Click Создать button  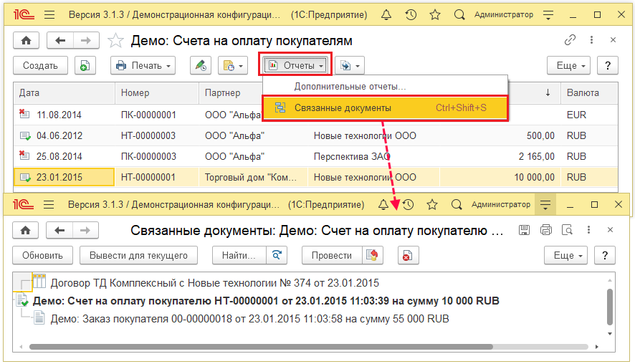pyautogui.click(x=41, y=66)
